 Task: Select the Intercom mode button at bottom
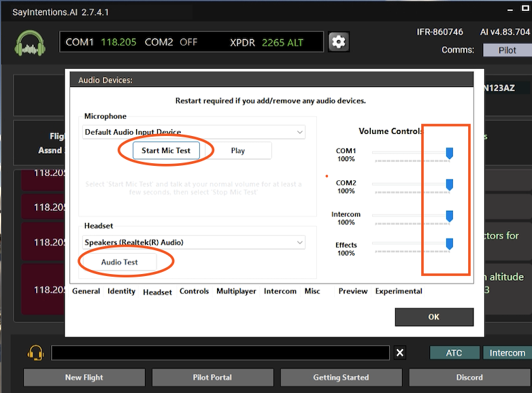click(x=508, y=353)
